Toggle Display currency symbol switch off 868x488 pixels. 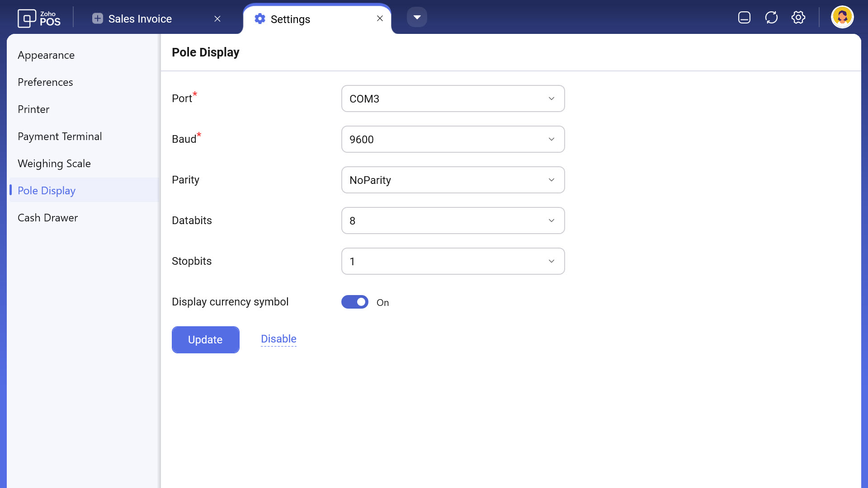355,302
